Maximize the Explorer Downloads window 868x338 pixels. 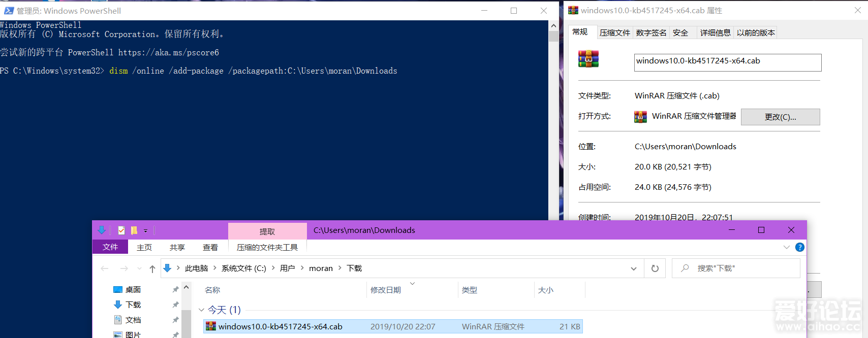click(761, 230)
